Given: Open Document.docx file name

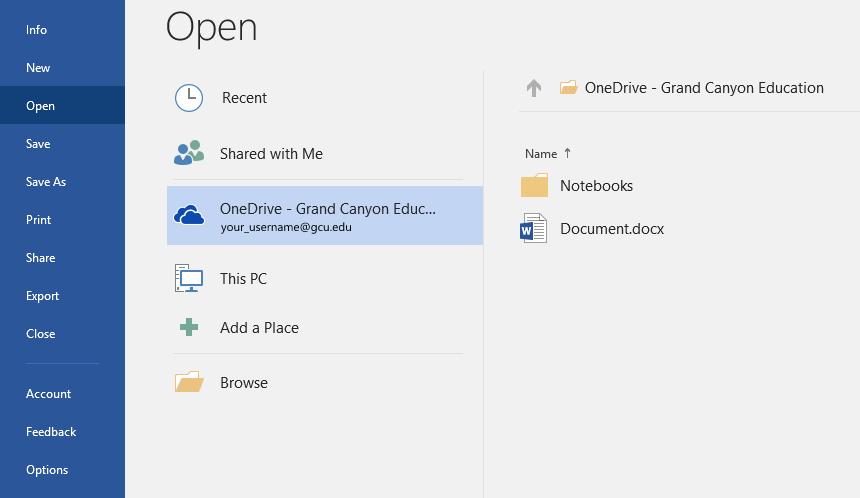Looking at the screenshot, I should [x=612, y=228].
